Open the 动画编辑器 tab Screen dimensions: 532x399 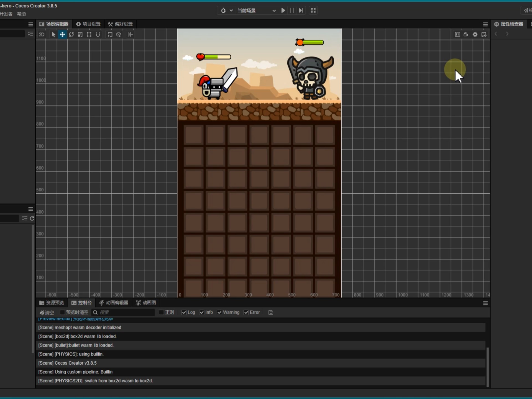[x=114, y=303]
